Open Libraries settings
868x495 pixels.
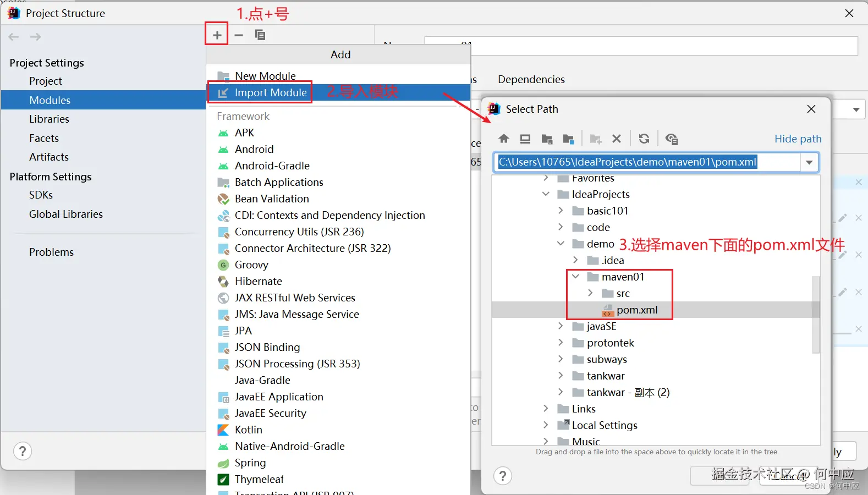(49, 119)
